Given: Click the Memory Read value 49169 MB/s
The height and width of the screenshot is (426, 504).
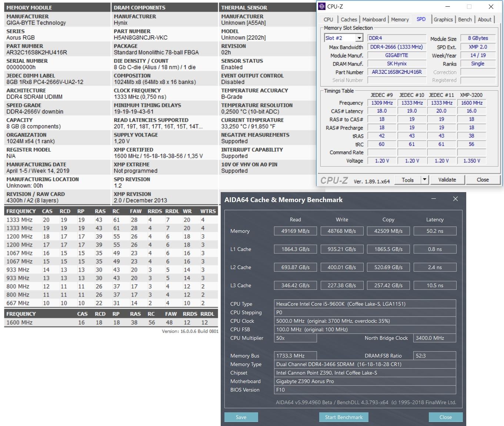Looking at the screenshot, I should 296,231.
